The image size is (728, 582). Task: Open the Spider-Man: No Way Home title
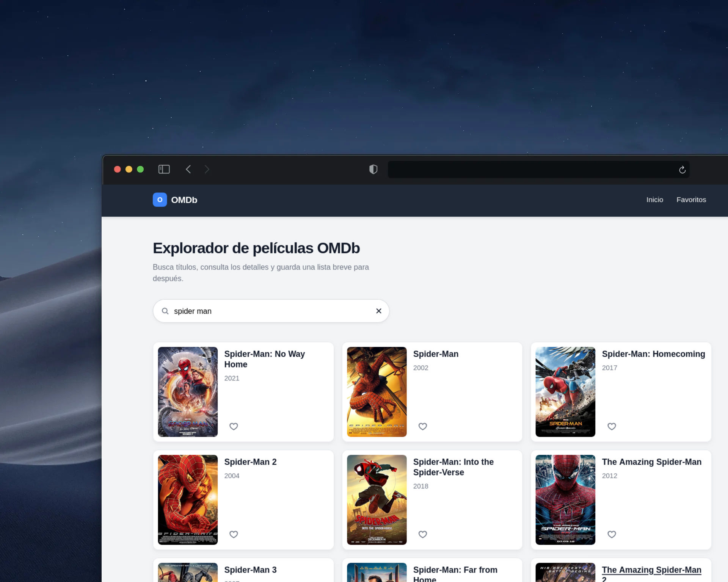[x=264, y=359]
